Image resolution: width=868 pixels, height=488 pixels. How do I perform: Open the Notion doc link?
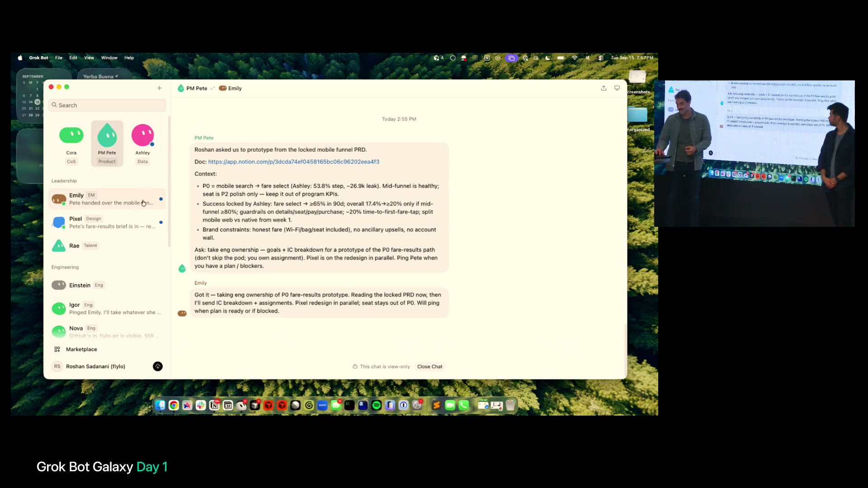[x=293, y=162]
